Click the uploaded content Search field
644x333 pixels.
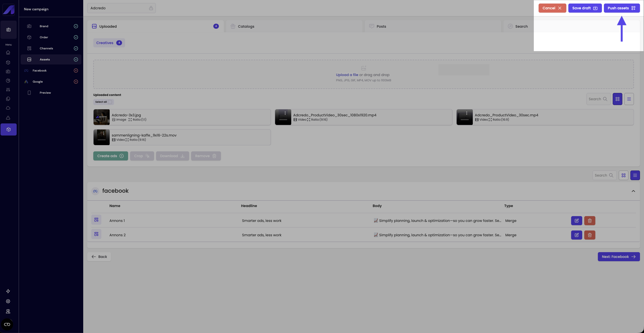click(598, 99)
